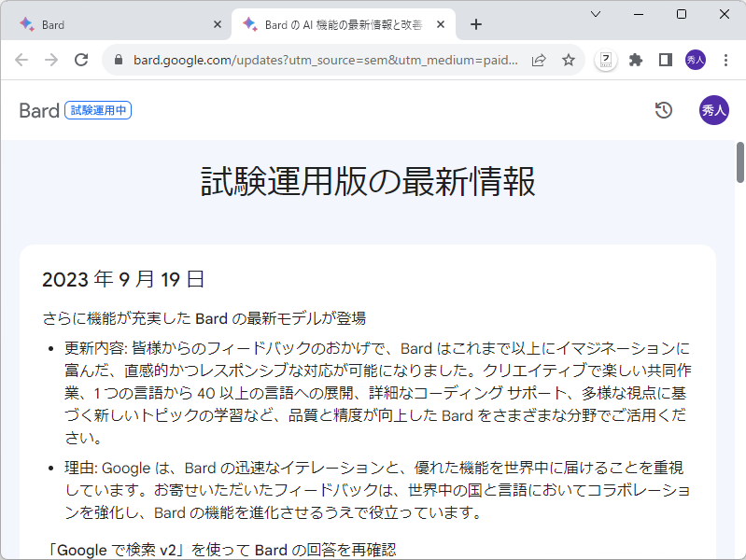Image resolution: width=746 pixels, height=560 pixels.
Task: Close the first Bard tab
Action: (x=218, y=25)
